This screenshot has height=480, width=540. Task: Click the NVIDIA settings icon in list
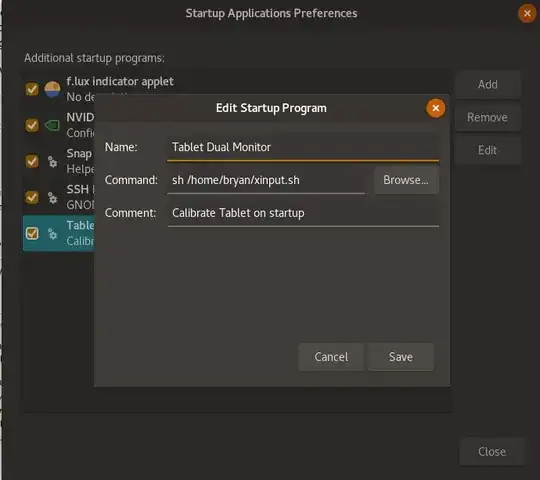(x=52, y=125)
